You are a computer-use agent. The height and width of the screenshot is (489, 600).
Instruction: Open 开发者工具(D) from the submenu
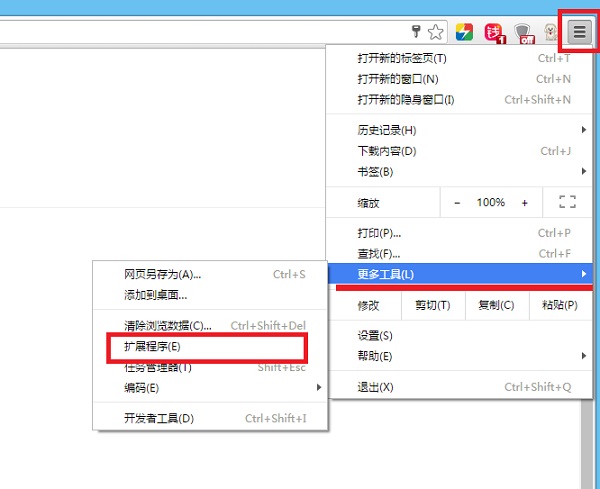(x=158, y=418)
